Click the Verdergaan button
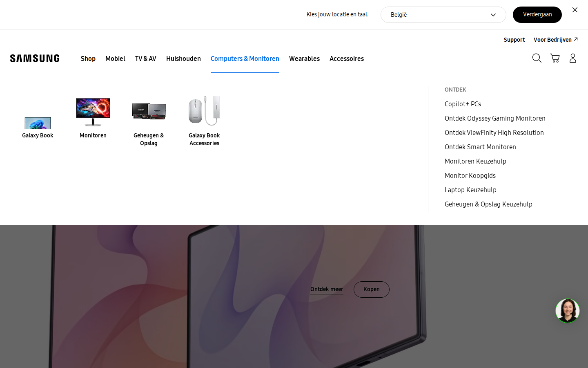588x368 pixels. coord(537,15)
